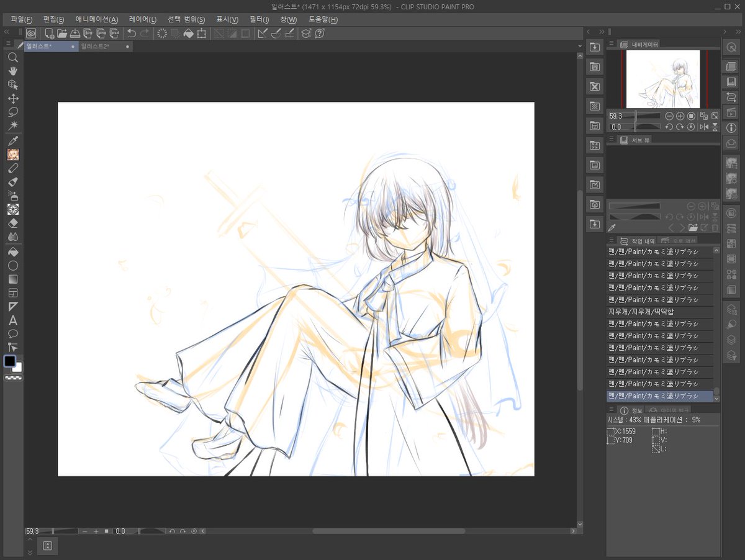This screenshot has height=560, width=745.
Task: Select the Gradient tool
Action: point(12,279)
